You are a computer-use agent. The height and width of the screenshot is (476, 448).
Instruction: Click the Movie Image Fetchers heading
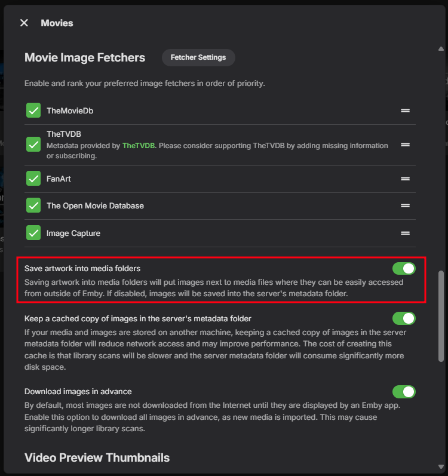85,58
